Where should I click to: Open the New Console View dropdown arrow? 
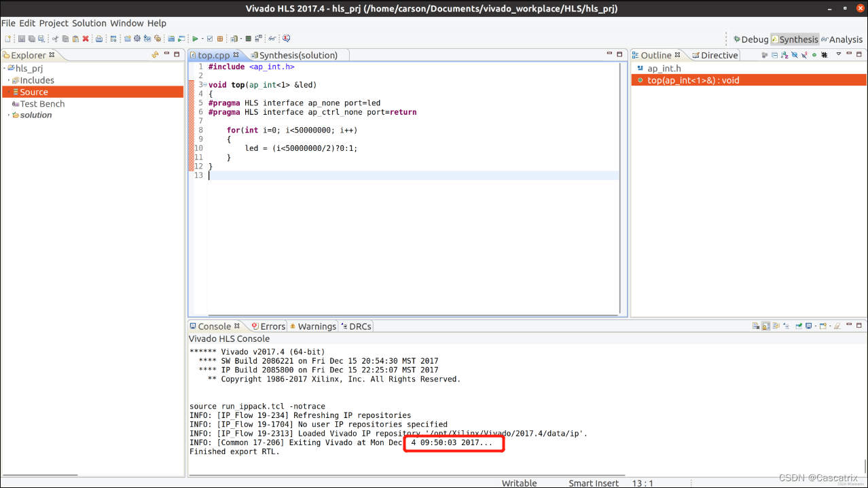[830, 326]
